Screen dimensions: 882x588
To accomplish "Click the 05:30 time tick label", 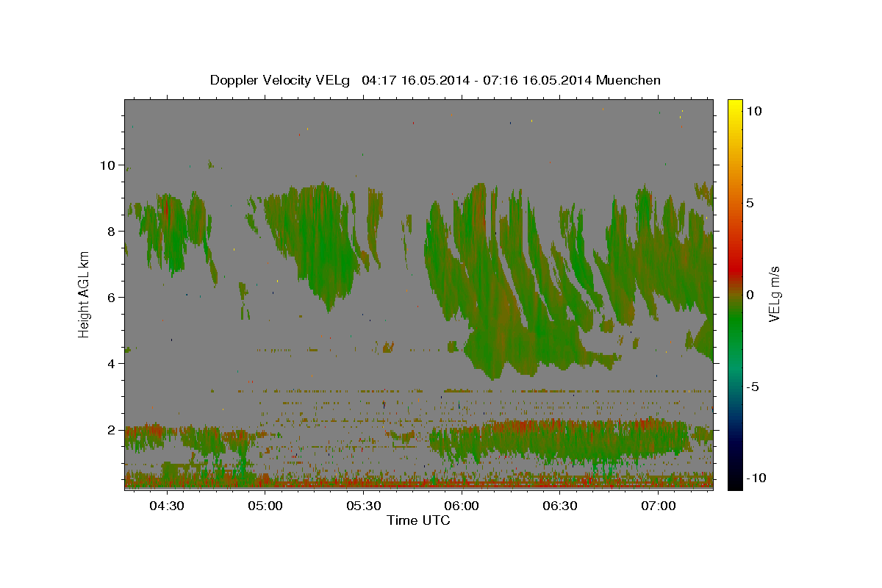I will click(x=364, y=506).
